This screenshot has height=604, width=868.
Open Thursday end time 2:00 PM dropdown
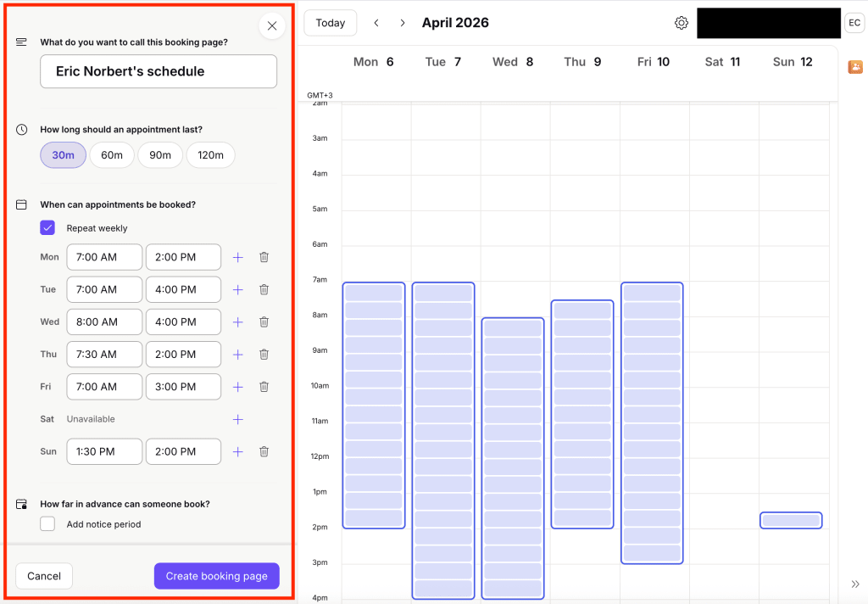pyautogui.click(x=183, y=354)
